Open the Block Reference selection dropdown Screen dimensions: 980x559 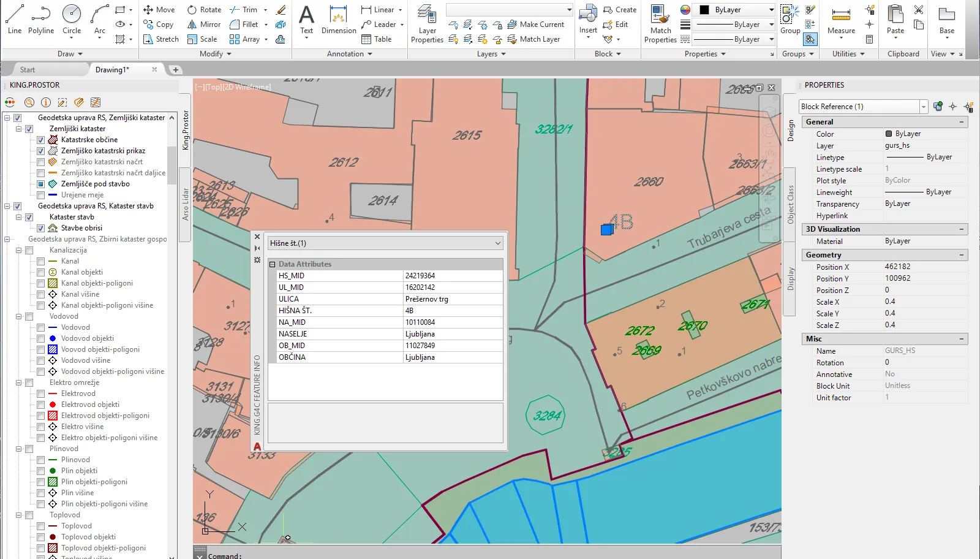click(x=923, y=107)
